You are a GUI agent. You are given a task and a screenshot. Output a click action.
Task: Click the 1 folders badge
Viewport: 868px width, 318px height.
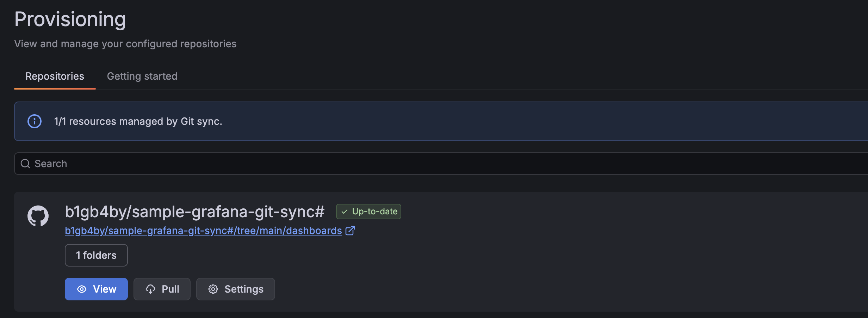(x=96, y=255)
